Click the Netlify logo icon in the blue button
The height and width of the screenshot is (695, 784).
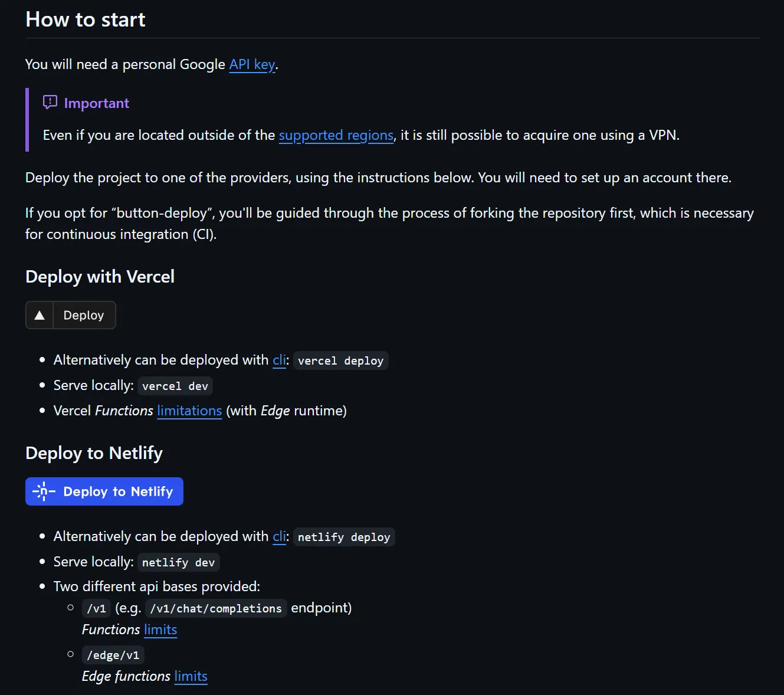click(x=44, y=491)
